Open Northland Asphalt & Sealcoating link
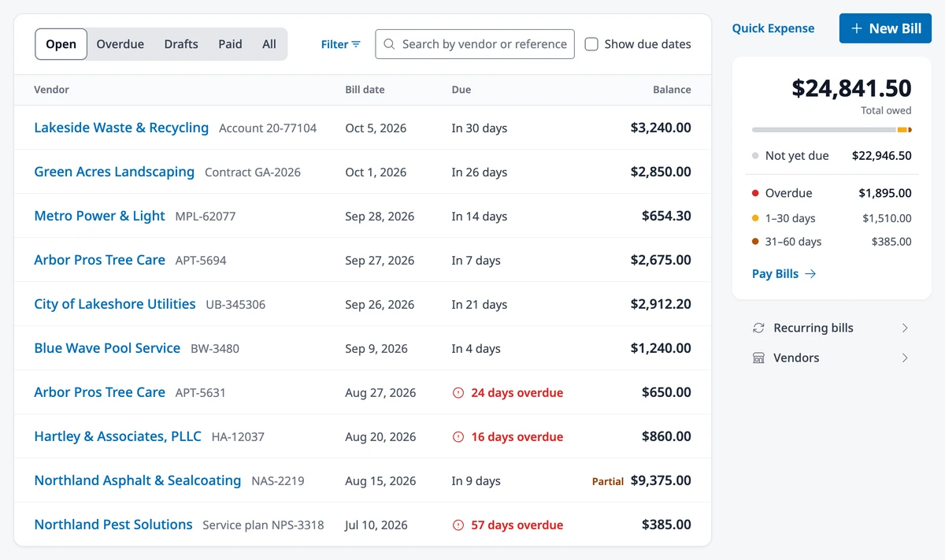 (138, 480)
